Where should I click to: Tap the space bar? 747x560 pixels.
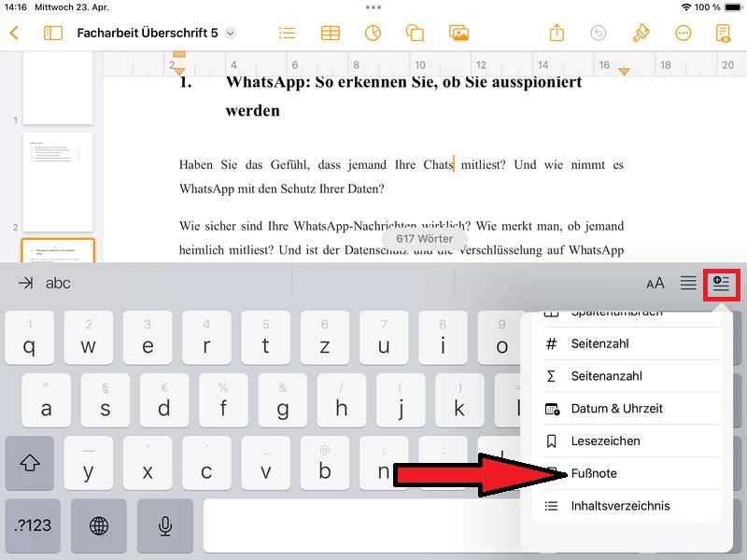pos(362,525)
